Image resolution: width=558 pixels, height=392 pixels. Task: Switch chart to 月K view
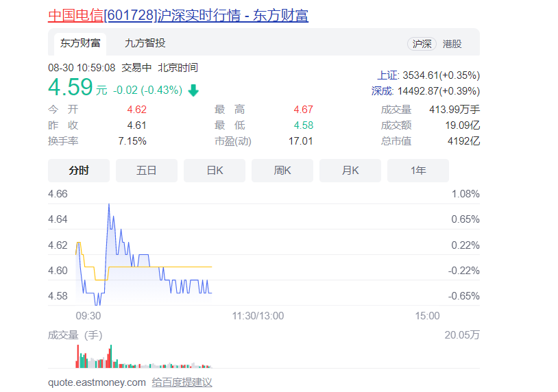click(350, 171)
